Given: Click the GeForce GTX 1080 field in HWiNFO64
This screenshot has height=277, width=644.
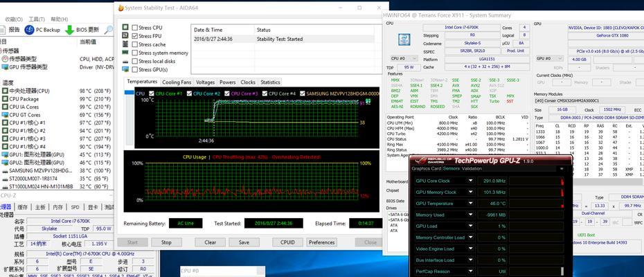Looking at the screenshot, I should (606, 35).
